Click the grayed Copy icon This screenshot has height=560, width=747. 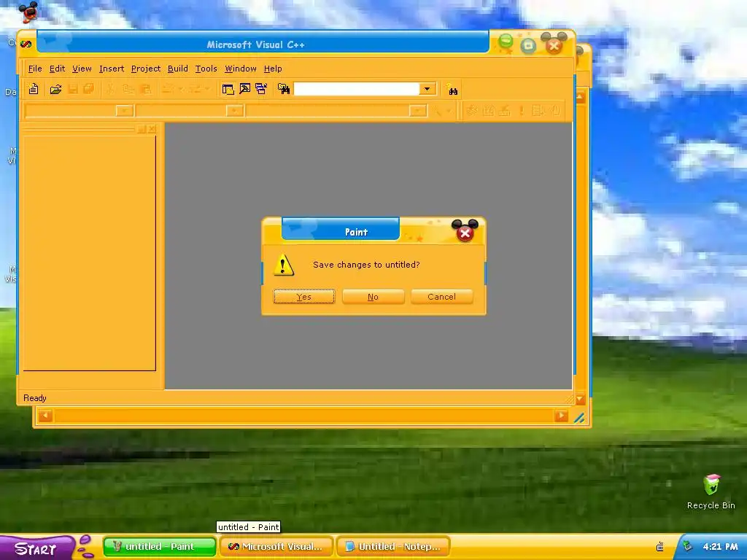click(x=128, y=89)
